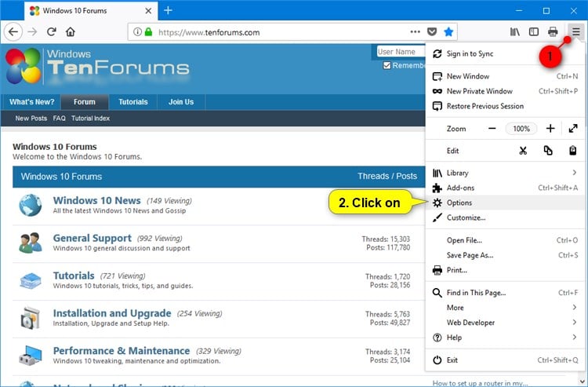Click the address bar URL
The height and width of the screenshot is (387, 588).
[x=209, y=32]
